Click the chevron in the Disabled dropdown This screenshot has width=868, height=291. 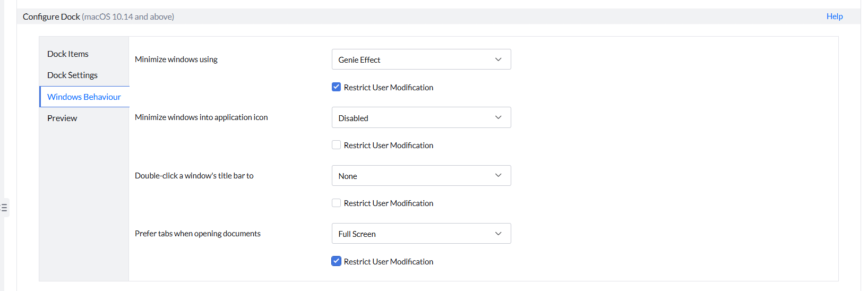(x=498, y=117)
